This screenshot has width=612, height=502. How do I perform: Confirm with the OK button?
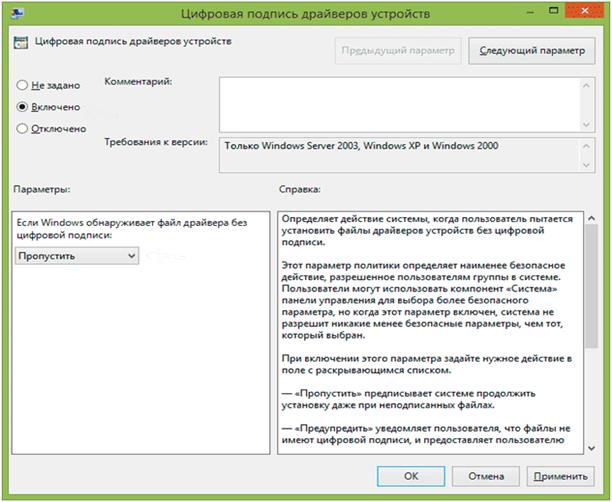[x=411, y=476]
